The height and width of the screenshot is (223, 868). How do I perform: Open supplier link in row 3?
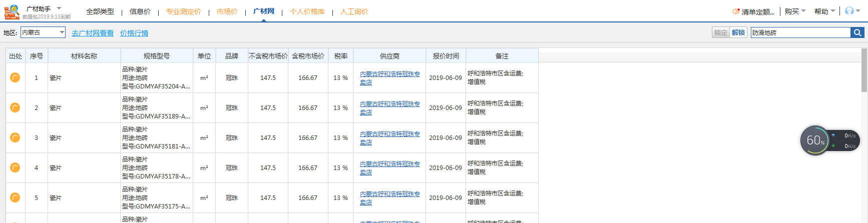389,138
